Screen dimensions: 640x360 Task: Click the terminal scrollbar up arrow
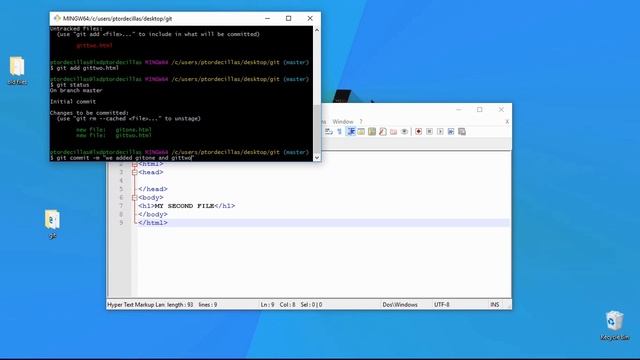pyautogui.click(x=317, y=30)
